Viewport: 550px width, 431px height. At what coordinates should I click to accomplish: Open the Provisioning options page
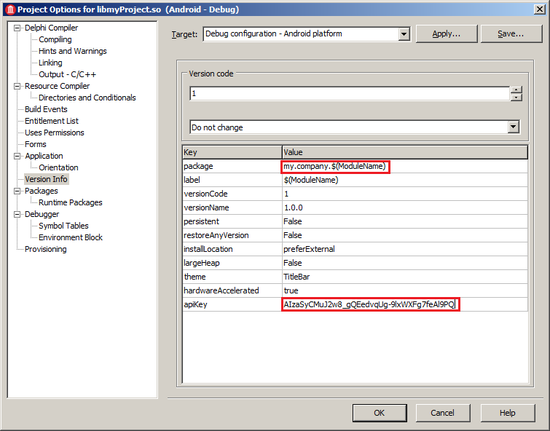[x=46, y=249]
